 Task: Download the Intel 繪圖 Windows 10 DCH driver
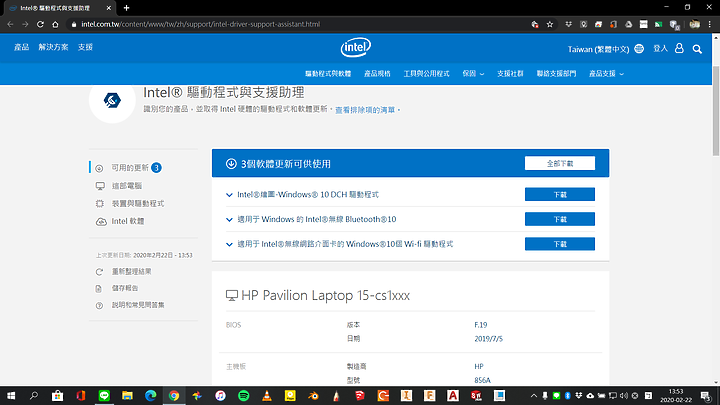pyautogui.click(x=560, y=195)
